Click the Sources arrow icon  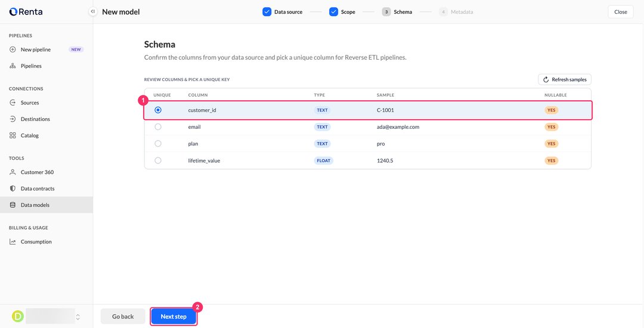click(13, 103)
